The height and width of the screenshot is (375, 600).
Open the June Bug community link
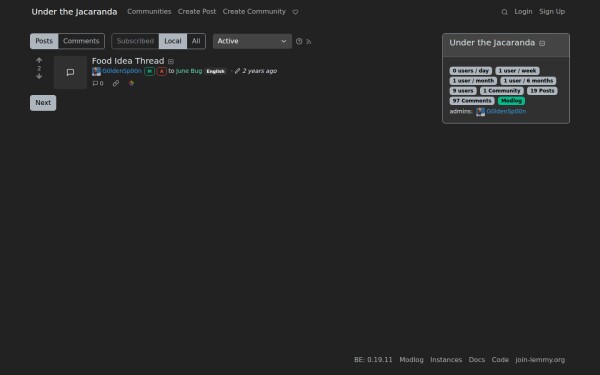click(189, 71)
